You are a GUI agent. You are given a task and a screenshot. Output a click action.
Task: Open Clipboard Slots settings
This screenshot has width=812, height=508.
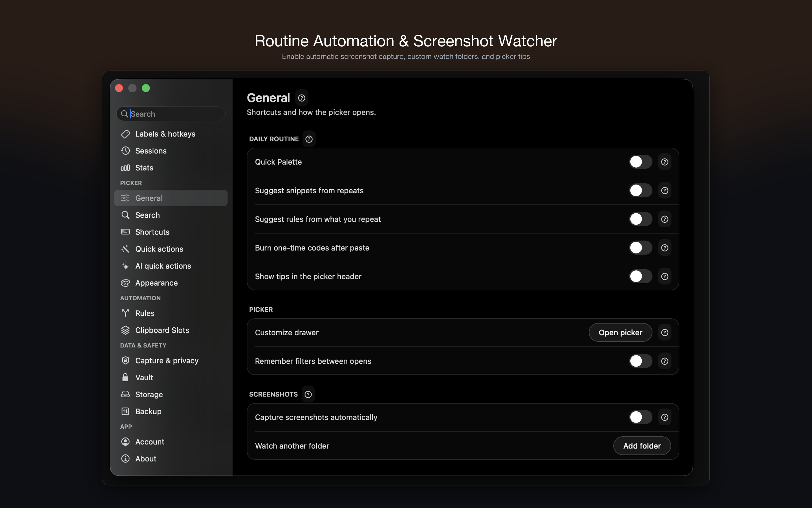coord(171,330)
